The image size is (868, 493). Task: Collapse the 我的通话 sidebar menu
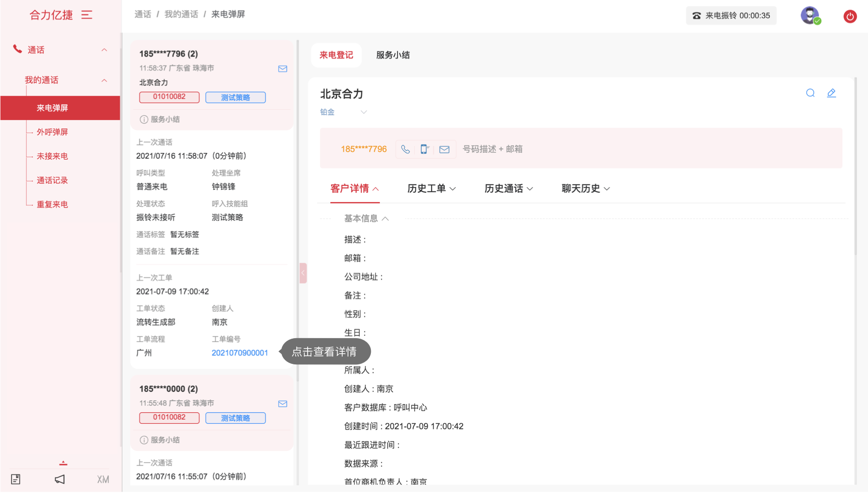(x=104, y=80)
